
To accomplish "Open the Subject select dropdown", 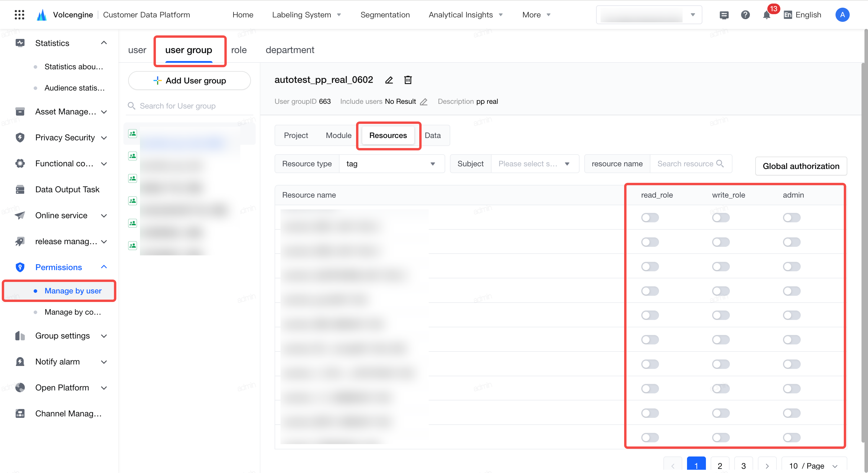I will coord(535,164).
